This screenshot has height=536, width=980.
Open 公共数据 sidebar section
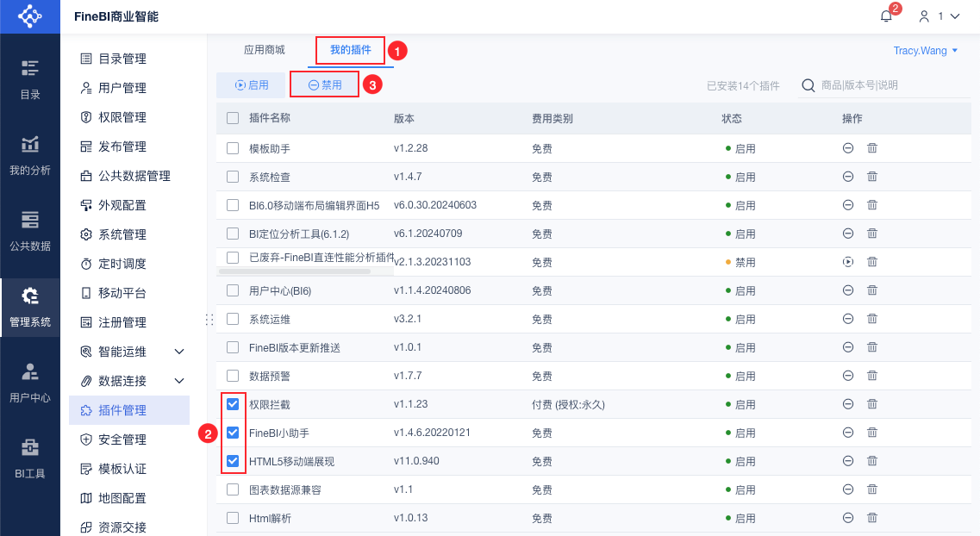click(30, 231)
